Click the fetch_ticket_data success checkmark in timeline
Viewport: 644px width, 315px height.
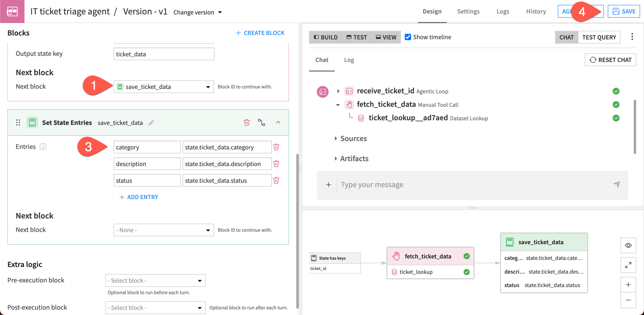(616, 105)
